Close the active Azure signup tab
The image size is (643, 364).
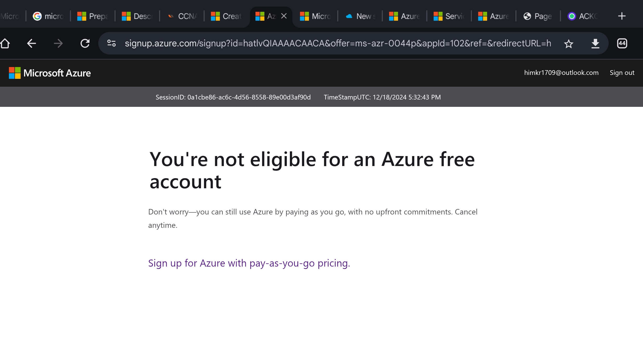click(284, 16)
